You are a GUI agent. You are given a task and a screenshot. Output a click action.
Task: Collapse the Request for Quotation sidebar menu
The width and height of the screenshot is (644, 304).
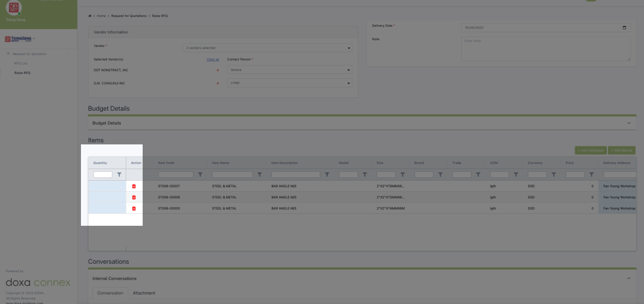coord(69,54)
